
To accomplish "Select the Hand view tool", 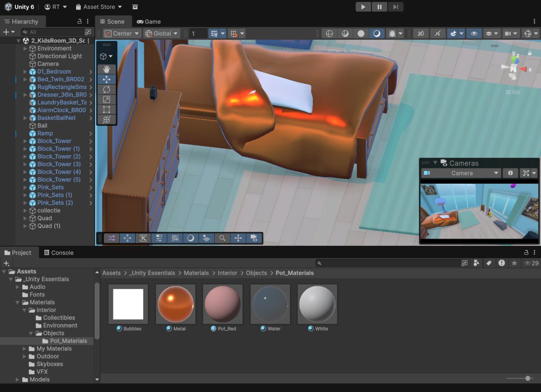I will point(107,69).
